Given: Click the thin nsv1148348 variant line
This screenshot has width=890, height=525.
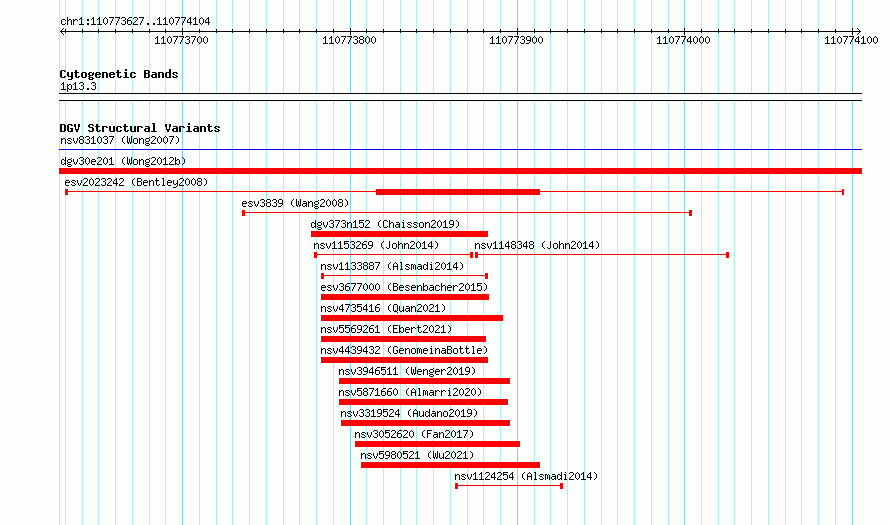Looking at the screenshot, I should click(602, 255).
